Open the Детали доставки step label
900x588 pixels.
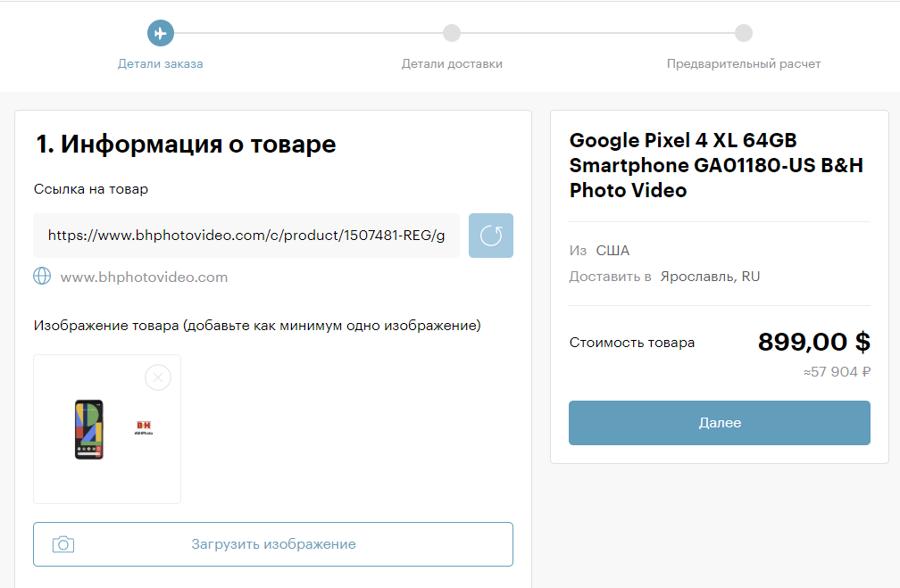452,63
